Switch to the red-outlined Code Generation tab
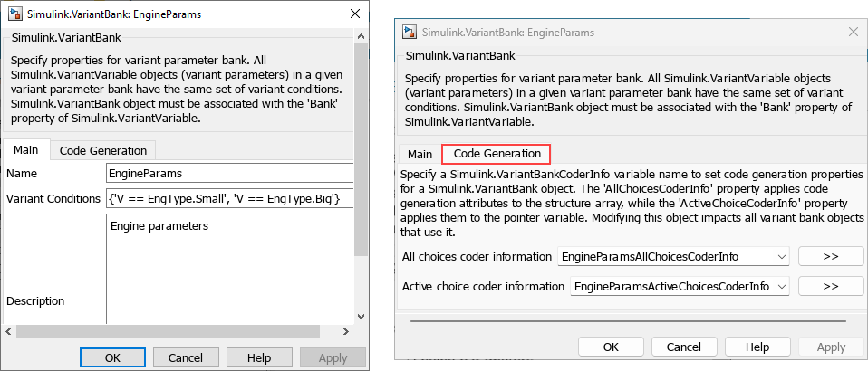 pos(497,154)
